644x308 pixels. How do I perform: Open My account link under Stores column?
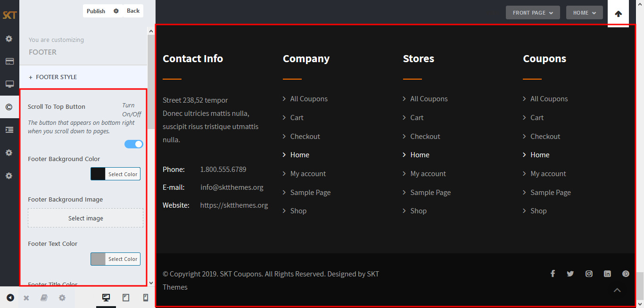[x=428, y=174]
